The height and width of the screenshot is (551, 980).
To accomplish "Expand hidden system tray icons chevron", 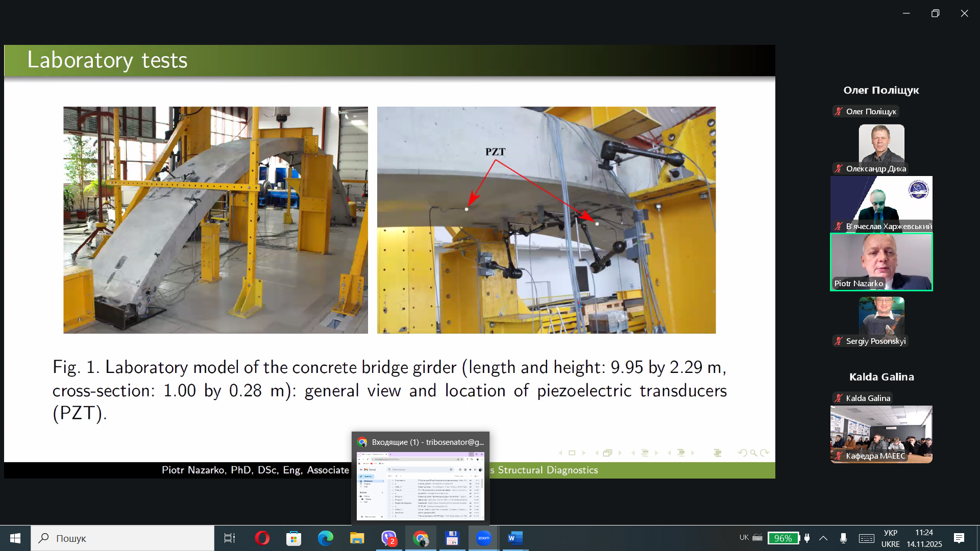I will 823,538.
